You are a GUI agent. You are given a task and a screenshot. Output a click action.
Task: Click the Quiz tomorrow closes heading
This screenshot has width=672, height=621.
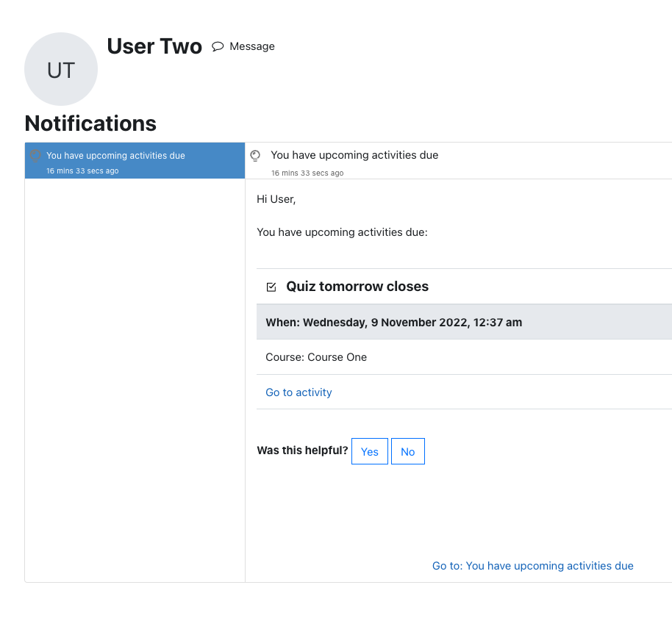(x=357, y=287)
